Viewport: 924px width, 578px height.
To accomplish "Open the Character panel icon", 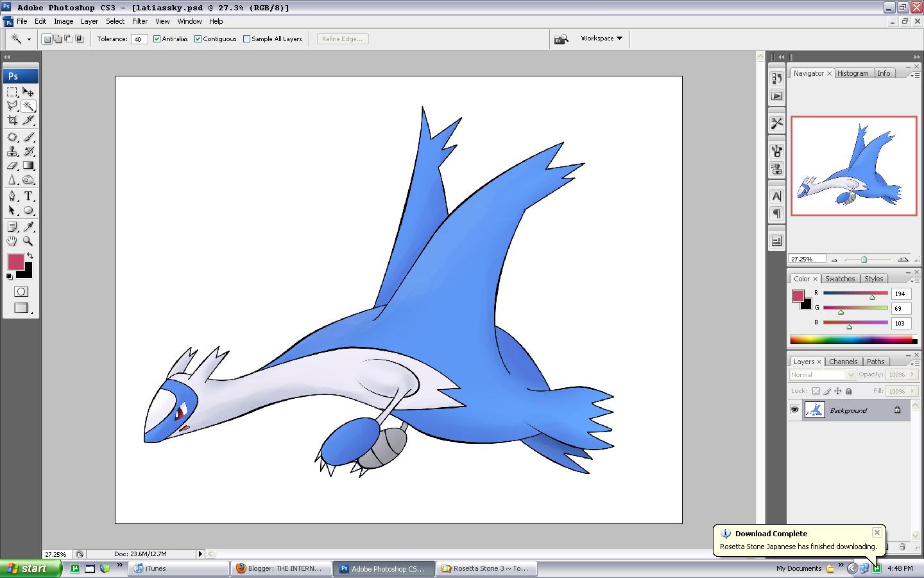I will pos(777,196).
